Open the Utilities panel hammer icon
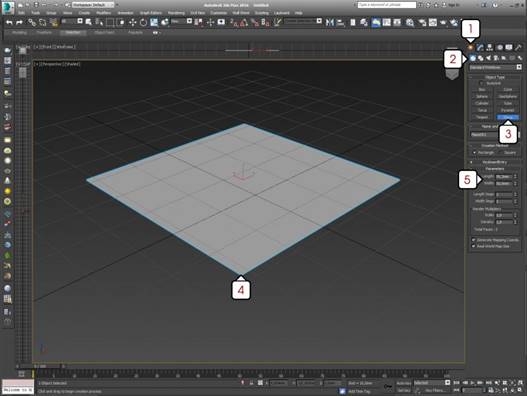 click(518, 47)
